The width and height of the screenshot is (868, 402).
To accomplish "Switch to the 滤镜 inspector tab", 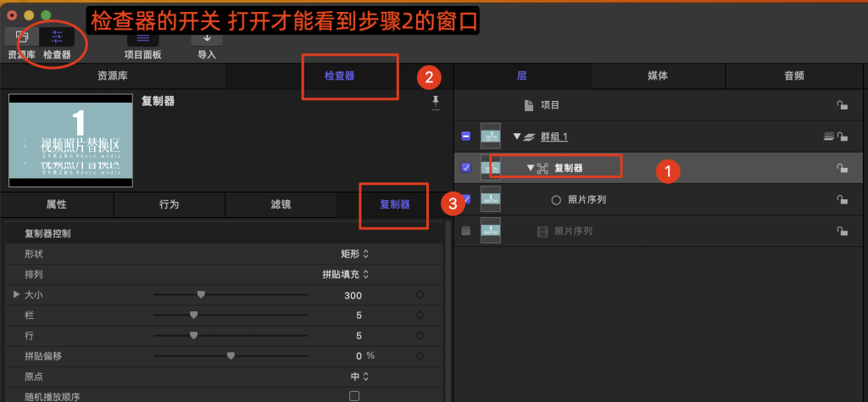I will click(281, 204).
